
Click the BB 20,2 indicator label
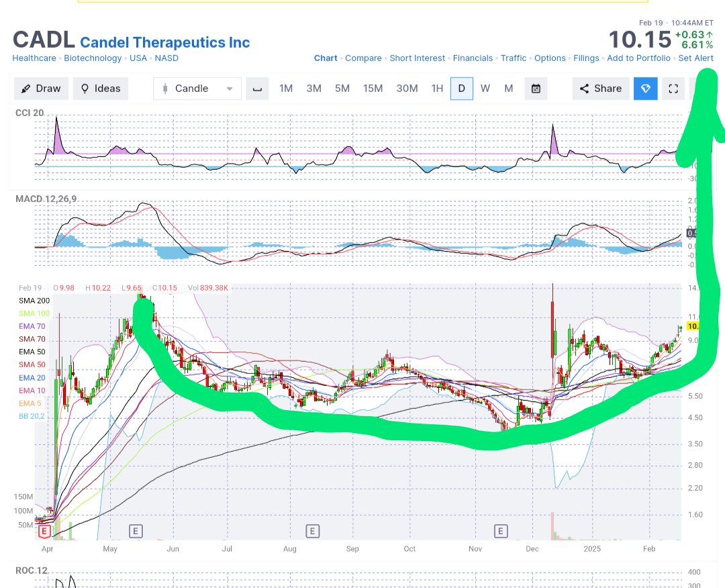point(32,416)
